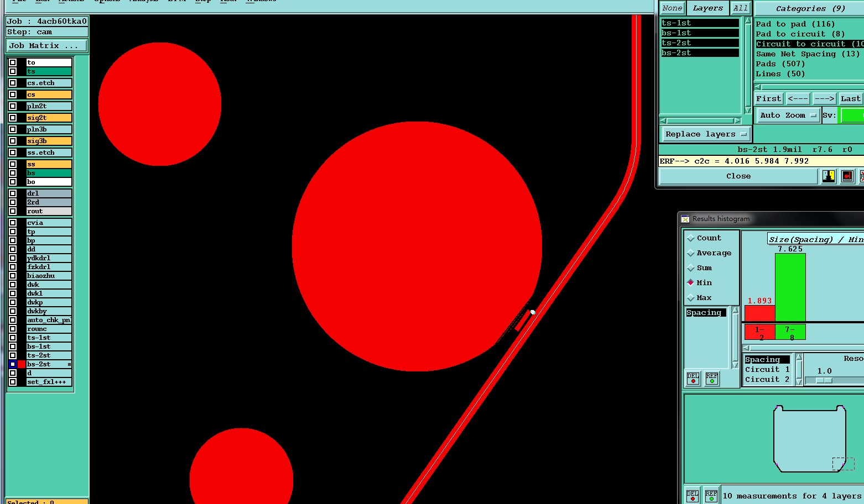The image size is (864, 504).
Task: Select the Min radio option
Action: point(691,282)
